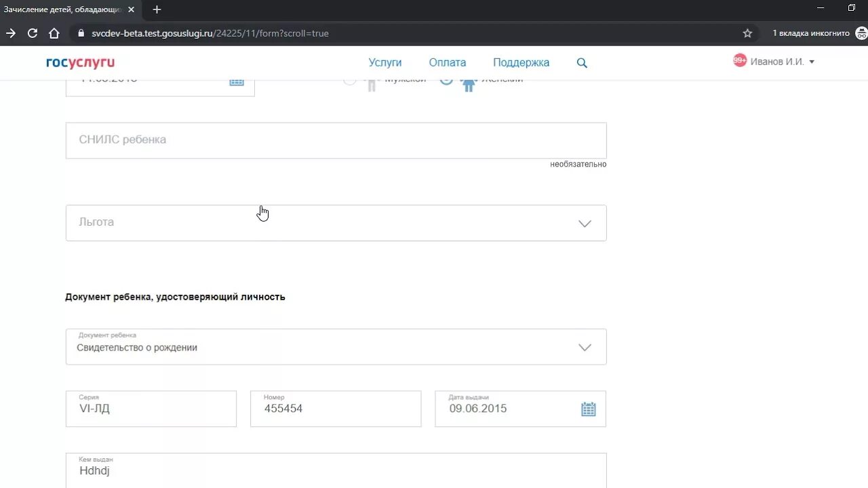Viewport: 868px width, 488px height.
Task: Open the Услуги menu
Action: pos(385,62)
